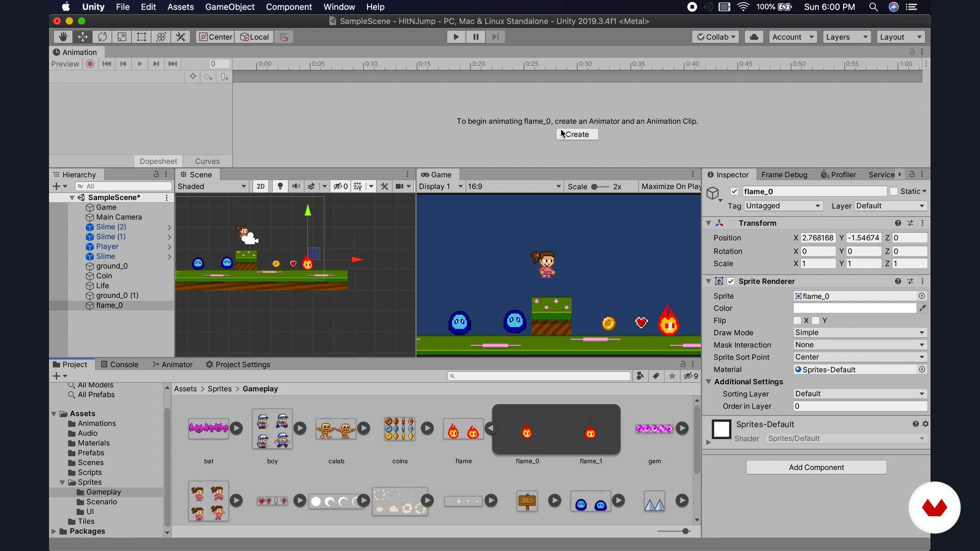Open the cloud services icon
This screenshot has width=980, height=551.
754,37
